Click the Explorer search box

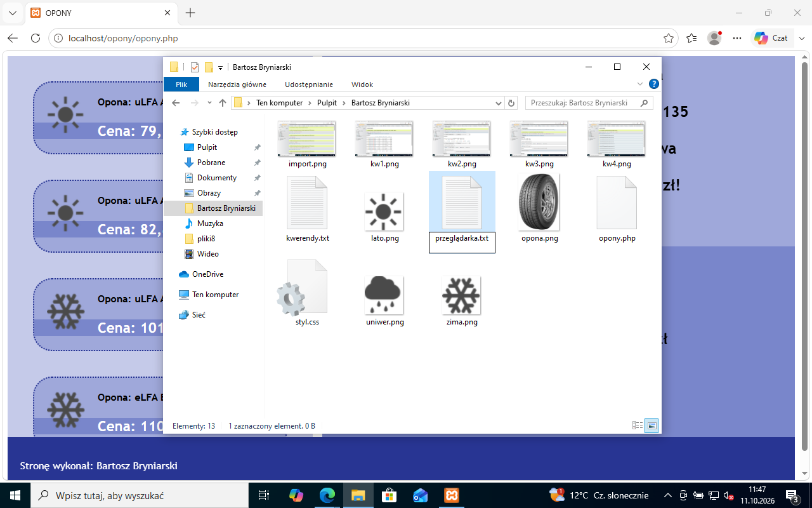coord(588,103)
